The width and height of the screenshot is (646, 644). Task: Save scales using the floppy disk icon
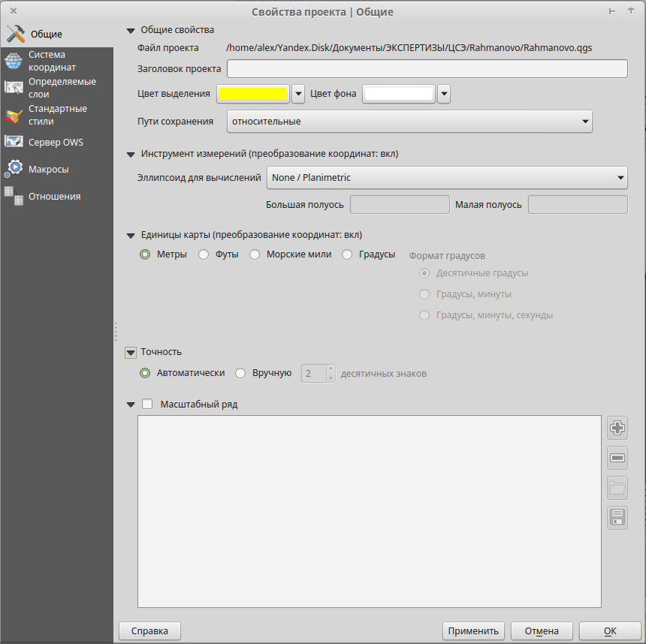point(617,518)
